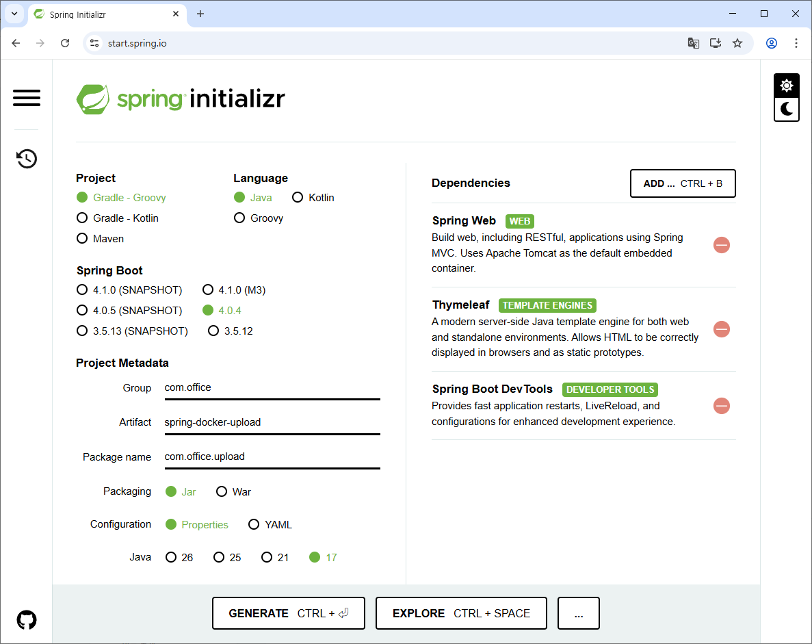This screenshot has height=644, width=812.
Task: Open the translate page icon
Action: point(694,43)
